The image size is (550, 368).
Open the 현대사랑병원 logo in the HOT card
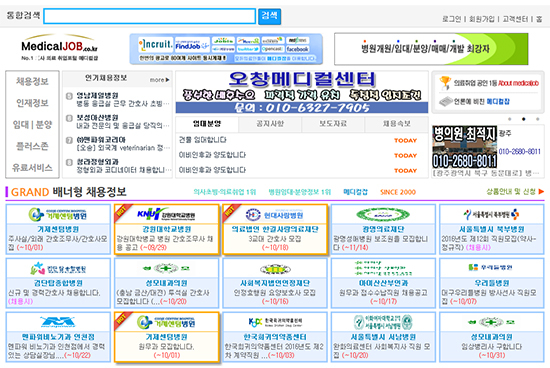275,215
